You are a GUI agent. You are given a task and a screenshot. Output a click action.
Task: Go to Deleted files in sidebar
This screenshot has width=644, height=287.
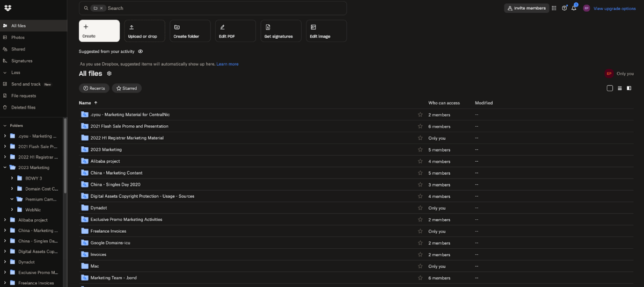click(x=23, y=107)
